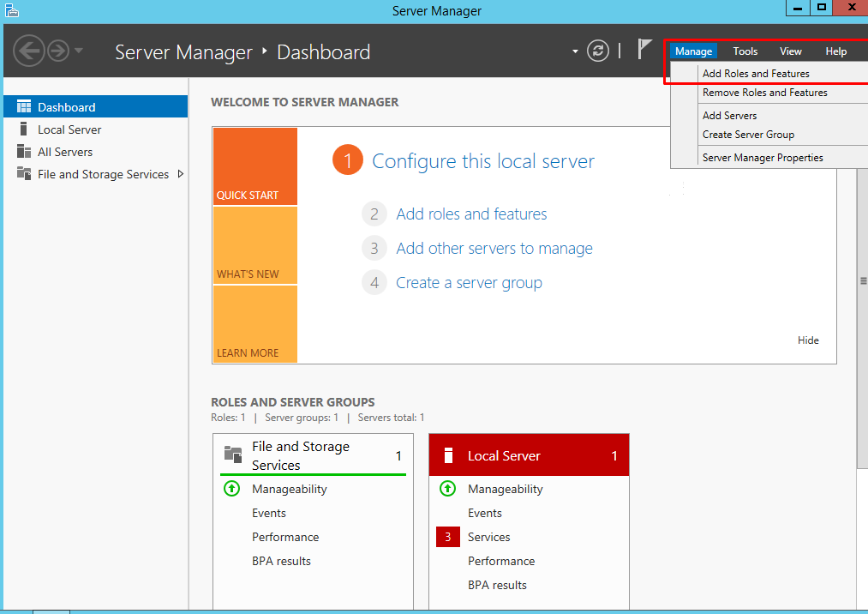
Task: Click the orange step 1 circle
Action: (x=348, y=160)
